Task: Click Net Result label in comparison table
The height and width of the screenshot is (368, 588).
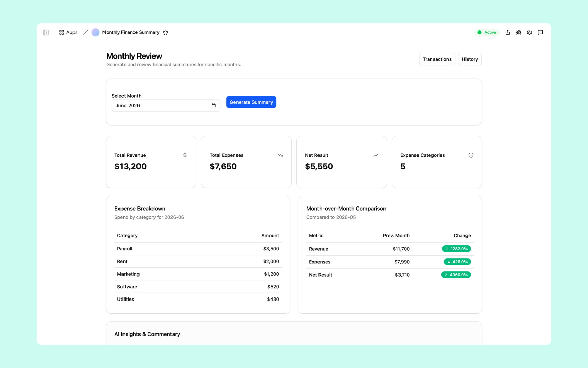Action: click(321, 275)
